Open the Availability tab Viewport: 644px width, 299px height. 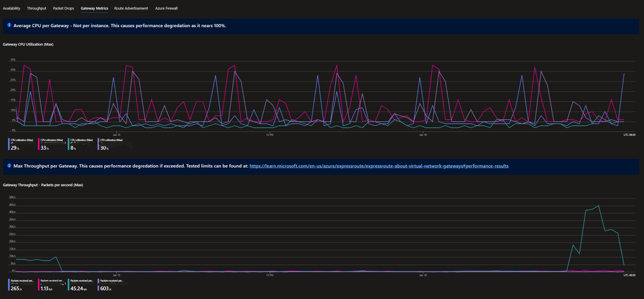[x=12, y=8]
